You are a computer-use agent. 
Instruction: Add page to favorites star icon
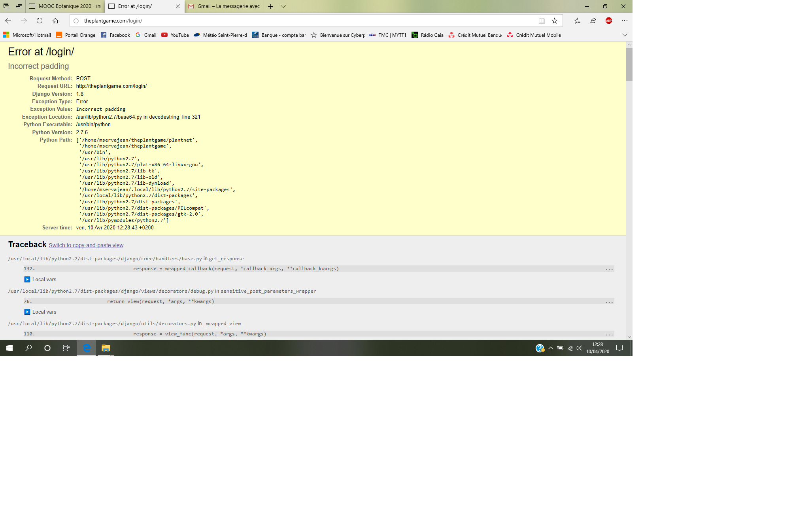point(555,21)
